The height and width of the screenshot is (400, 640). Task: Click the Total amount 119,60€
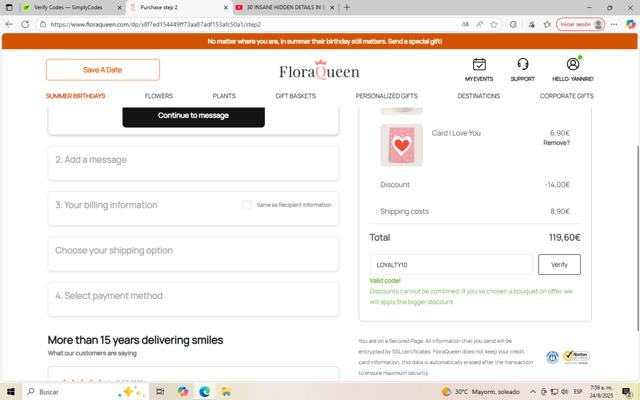pos(564,237)
